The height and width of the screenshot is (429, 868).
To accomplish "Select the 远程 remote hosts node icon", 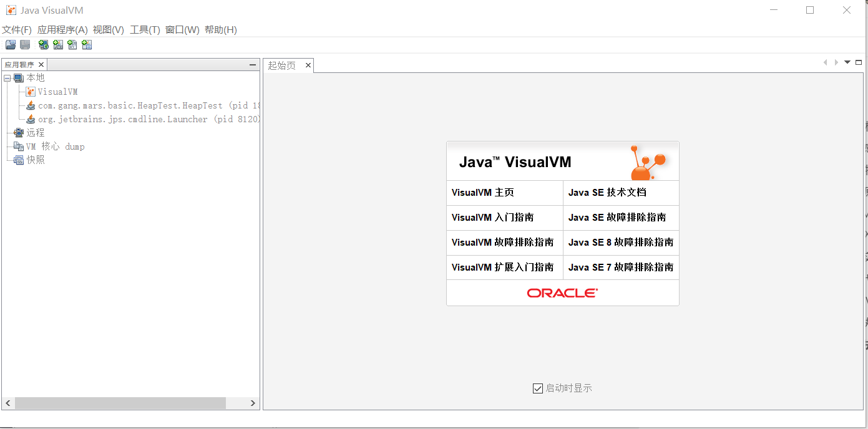I will (18, 132).
